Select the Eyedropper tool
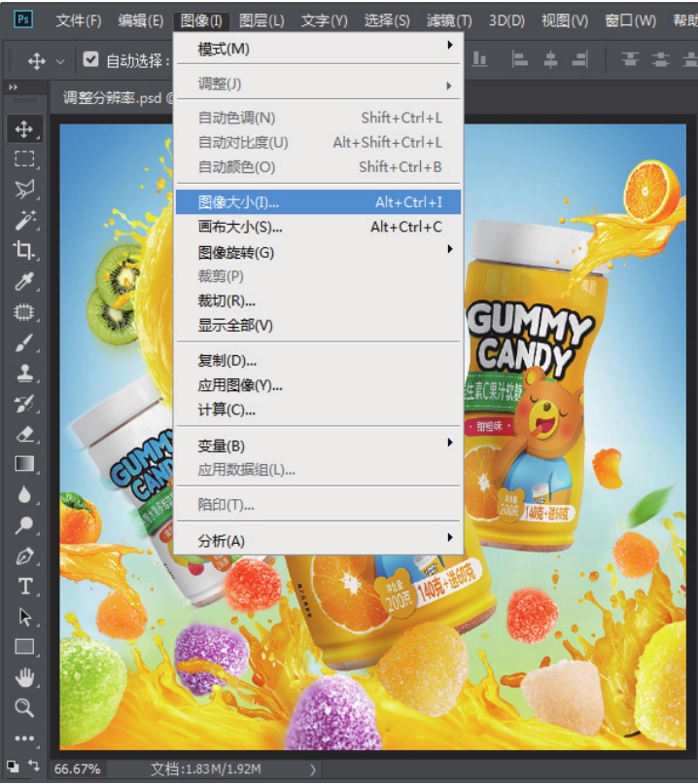This screenshot has height=784, width=698. 24,281
